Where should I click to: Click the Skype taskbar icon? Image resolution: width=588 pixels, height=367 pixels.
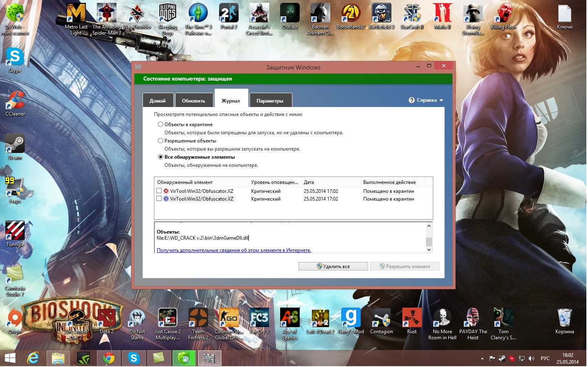point(134,358)
